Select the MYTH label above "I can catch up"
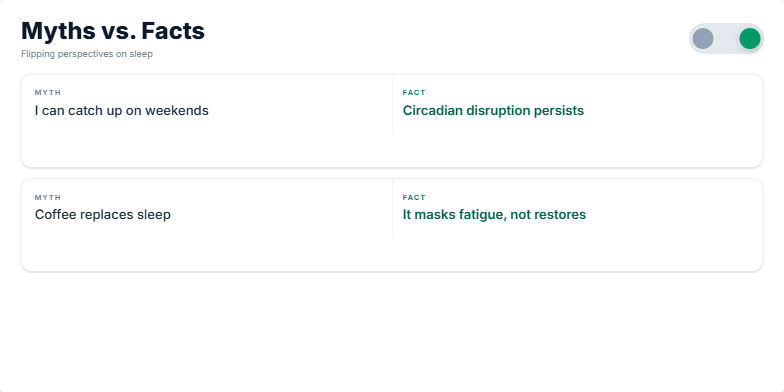This screenshot has height=392, width=784. (x=48, y=92)
